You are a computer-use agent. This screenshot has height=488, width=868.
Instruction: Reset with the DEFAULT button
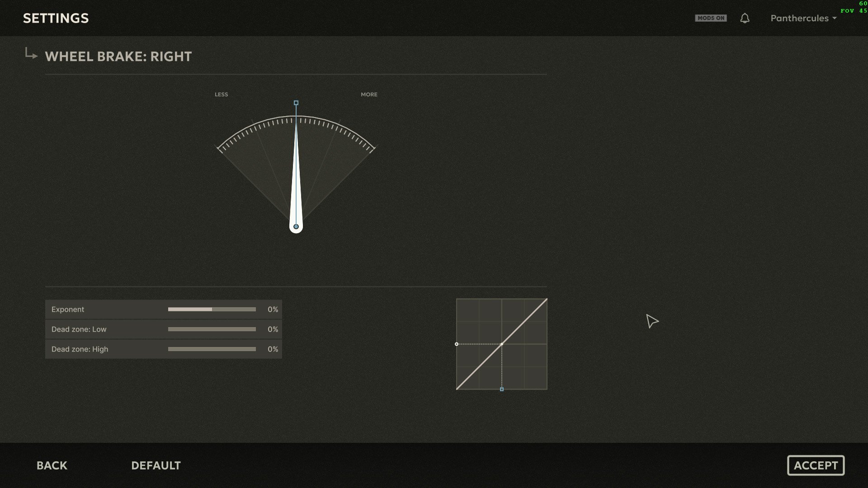pyautogui.click(x=156, y=465)
